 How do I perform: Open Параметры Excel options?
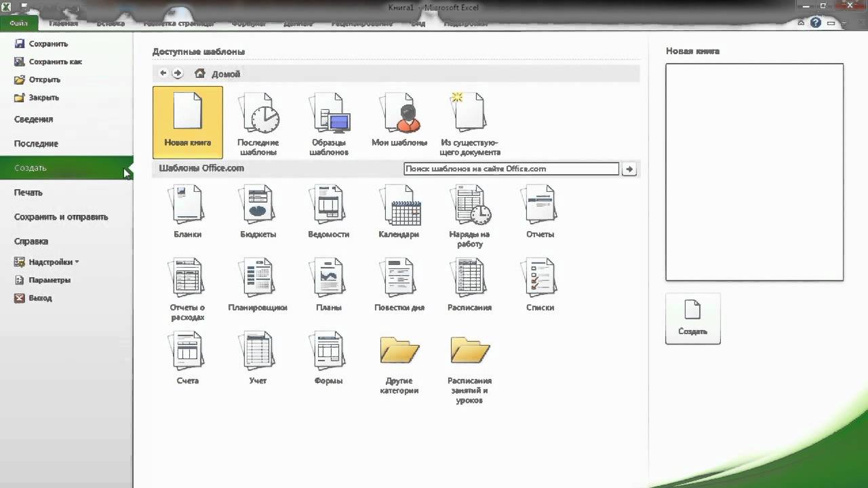(42, 280)
